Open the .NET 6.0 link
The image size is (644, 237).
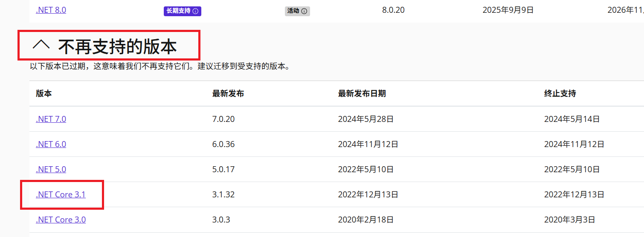[51, 145]
